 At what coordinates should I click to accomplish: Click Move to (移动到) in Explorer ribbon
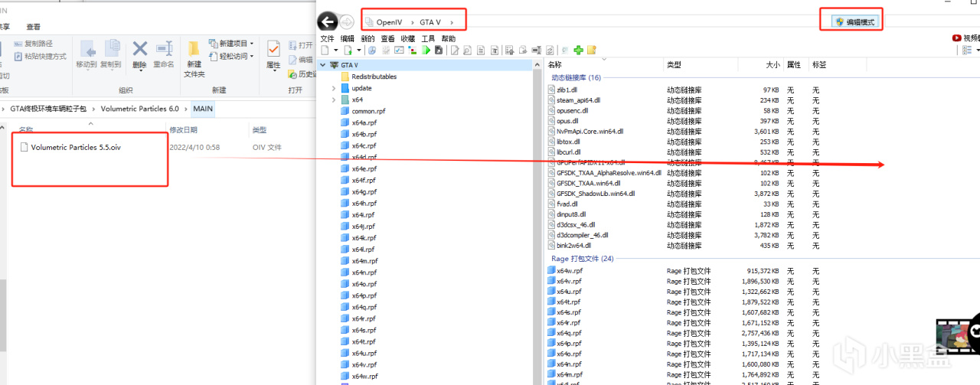(87, 55)
